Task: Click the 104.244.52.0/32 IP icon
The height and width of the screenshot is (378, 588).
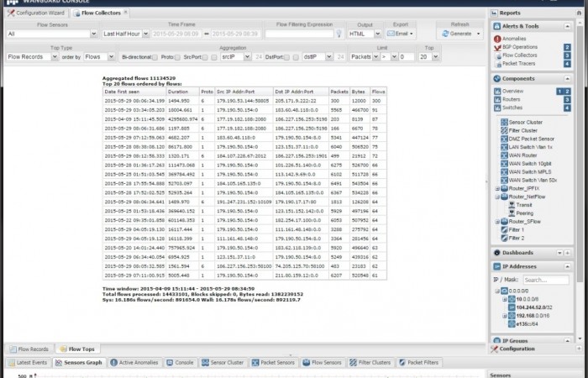Action: (512, 307)
